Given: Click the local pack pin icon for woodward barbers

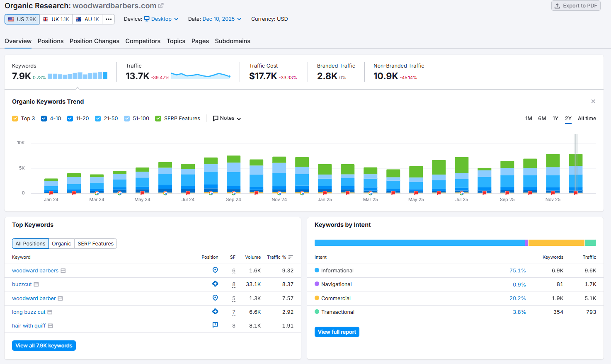Looking at the screenshot, I should click(215, 270).
